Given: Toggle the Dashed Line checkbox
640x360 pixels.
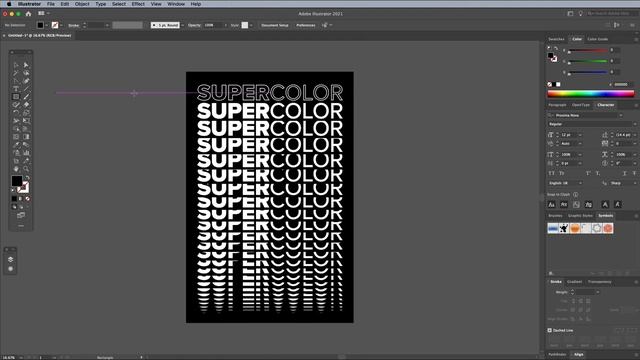Looking at the screenshot, I should pyautogui.click(x=550, y=330).
